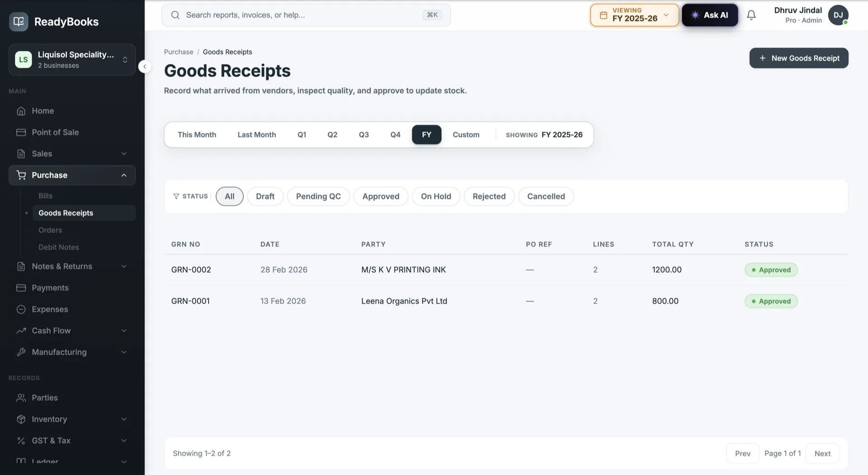The height and width of the screenshot is (475, 868).
Task: Expand the Cash Flow chevron
Action: [124, 331]
